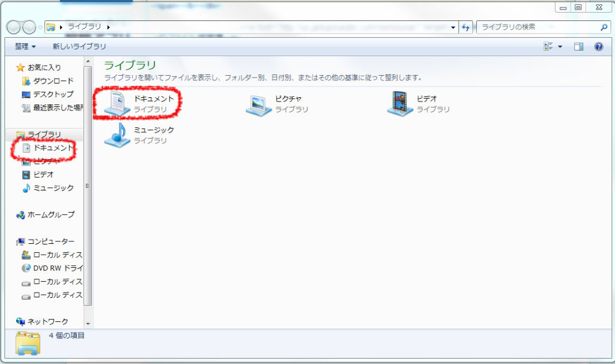Change view using the view icon button

548,46
